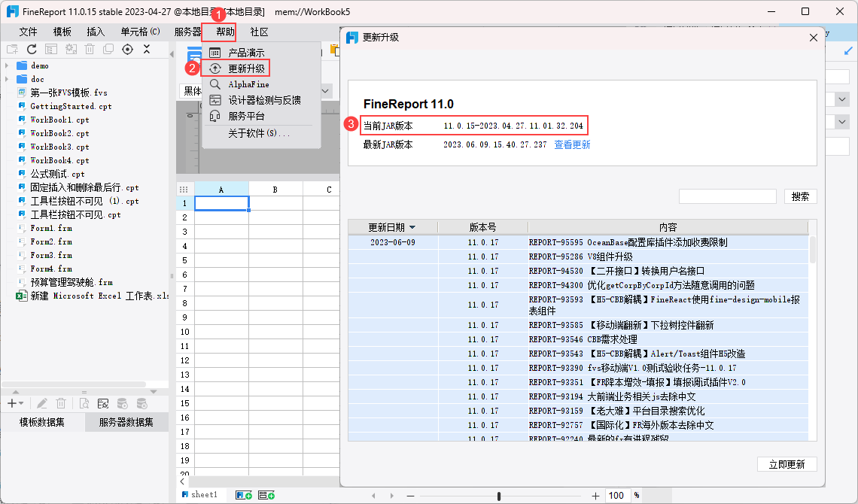Click the 搜索 button
Viewport: 858px width, 504px height.
click(800, 196)
